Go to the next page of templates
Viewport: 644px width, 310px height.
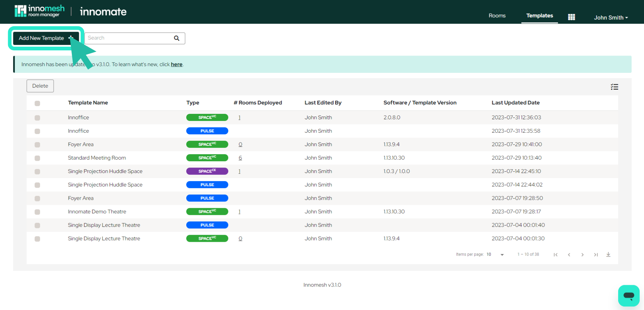point(582,255)
